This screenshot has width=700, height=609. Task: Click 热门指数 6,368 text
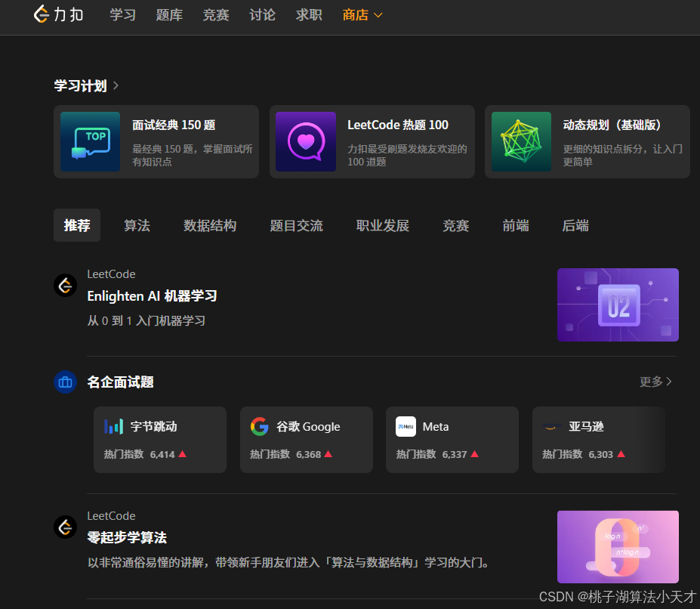point(285,454)
